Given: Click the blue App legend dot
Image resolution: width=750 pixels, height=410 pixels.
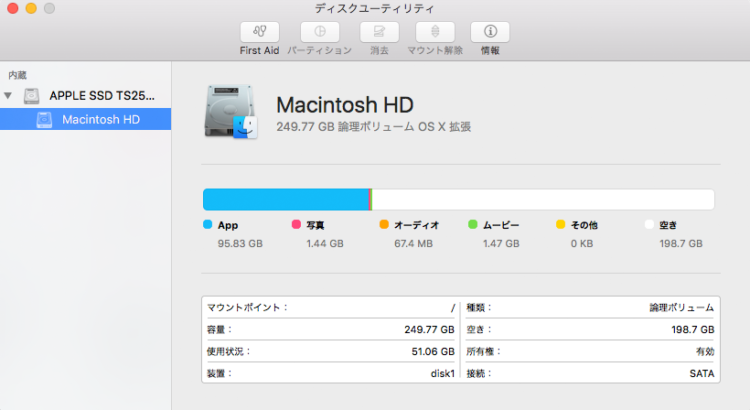Looking at the screenshot, I should 208,224.
